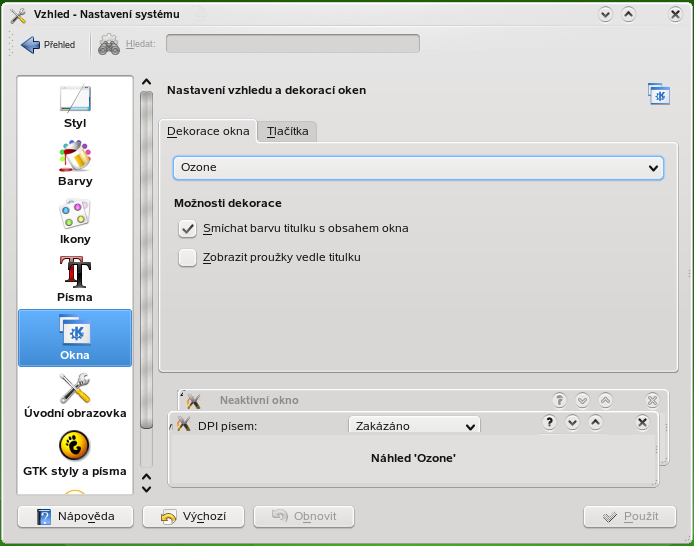Click minimize button in active preview window
694x546 pixels.
572,422
